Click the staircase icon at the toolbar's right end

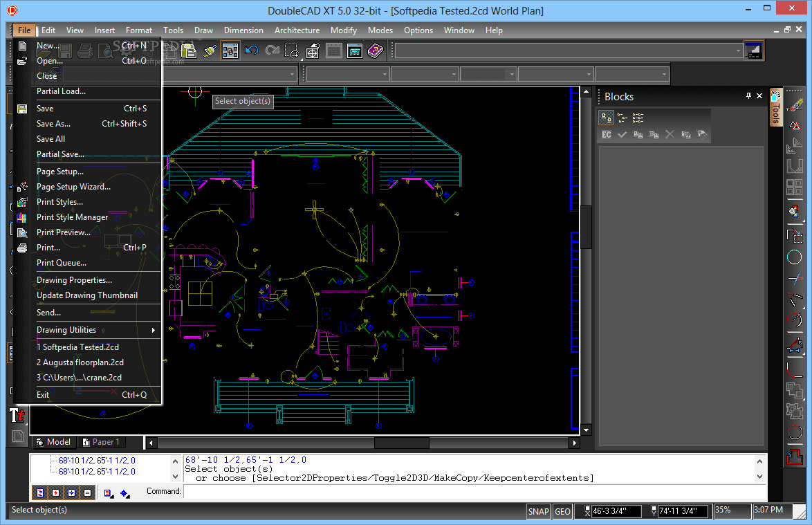pyautogui.click(x=753, y=50)
